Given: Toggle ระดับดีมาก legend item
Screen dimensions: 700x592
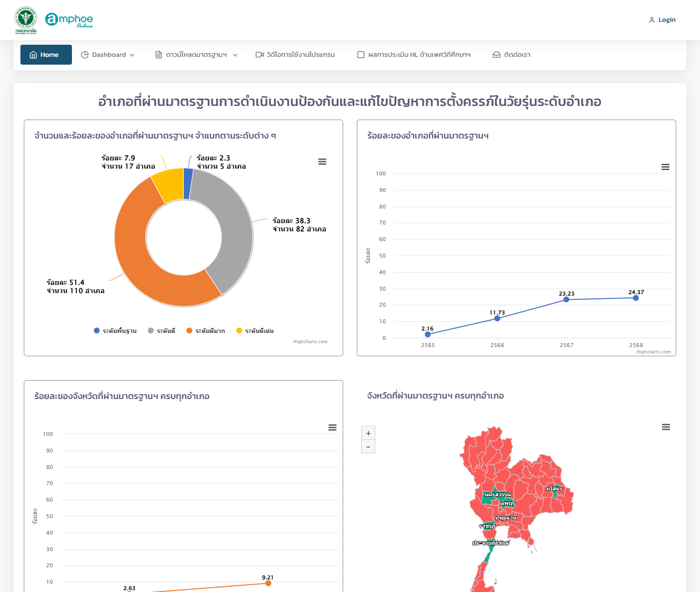Looking at the screenshot, I should coord(206,331).
